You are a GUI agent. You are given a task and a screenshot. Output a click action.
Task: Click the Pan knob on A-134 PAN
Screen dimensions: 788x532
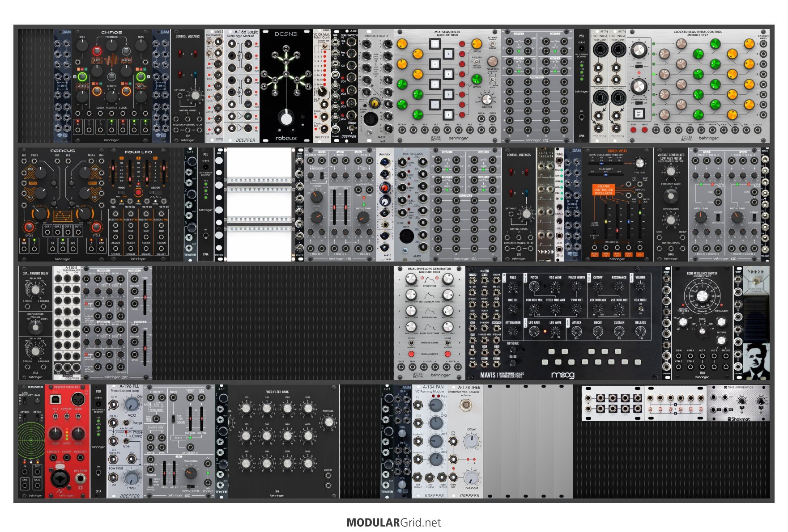click(435, 405)
